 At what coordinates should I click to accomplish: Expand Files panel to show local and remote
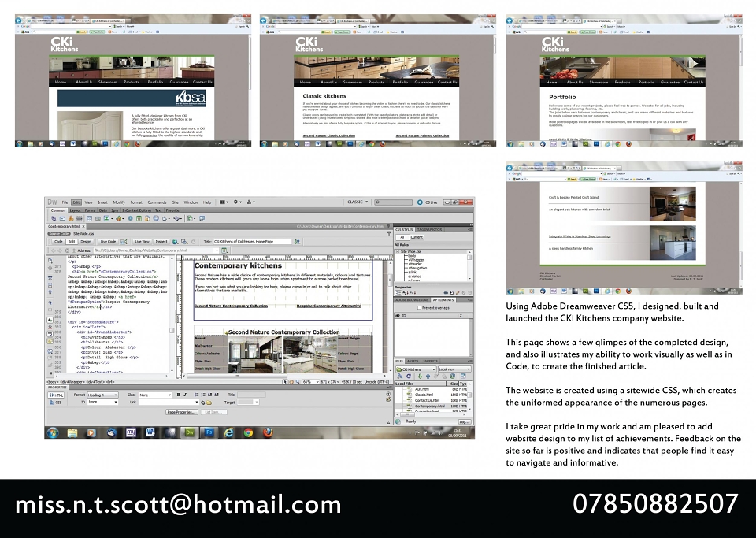463,376
